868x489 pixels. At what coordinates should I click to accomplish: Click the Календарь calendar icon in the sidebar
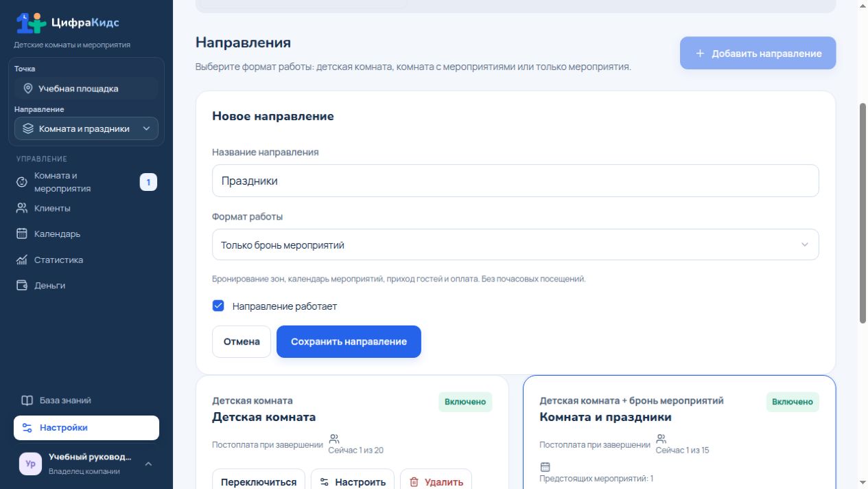click(x=22, y=234)
